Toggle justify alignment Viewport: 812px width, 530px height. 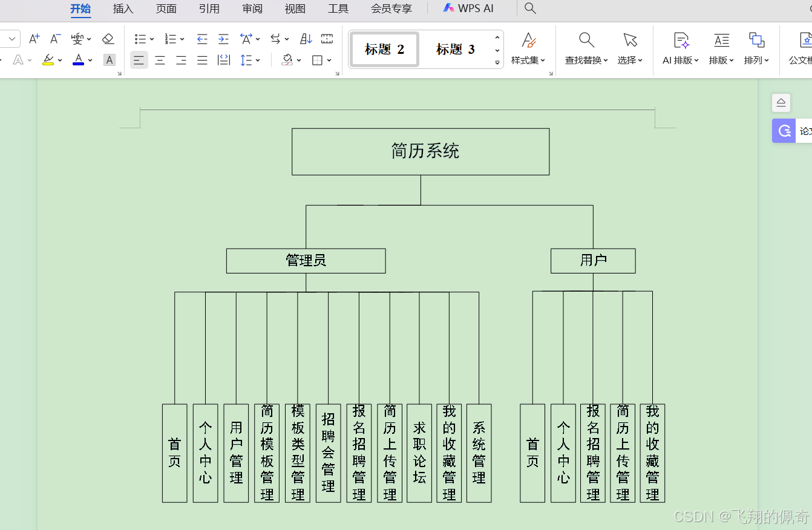pos(202,60)
